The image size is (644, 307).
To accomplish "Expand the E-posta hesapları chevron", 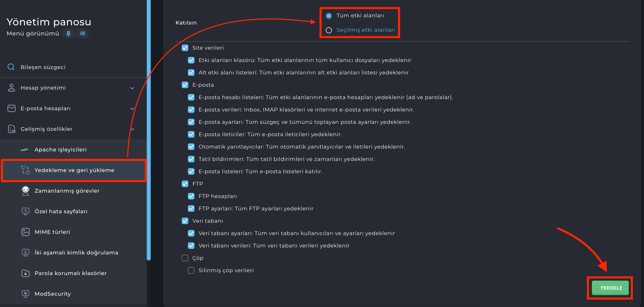I will coord(132,109).
